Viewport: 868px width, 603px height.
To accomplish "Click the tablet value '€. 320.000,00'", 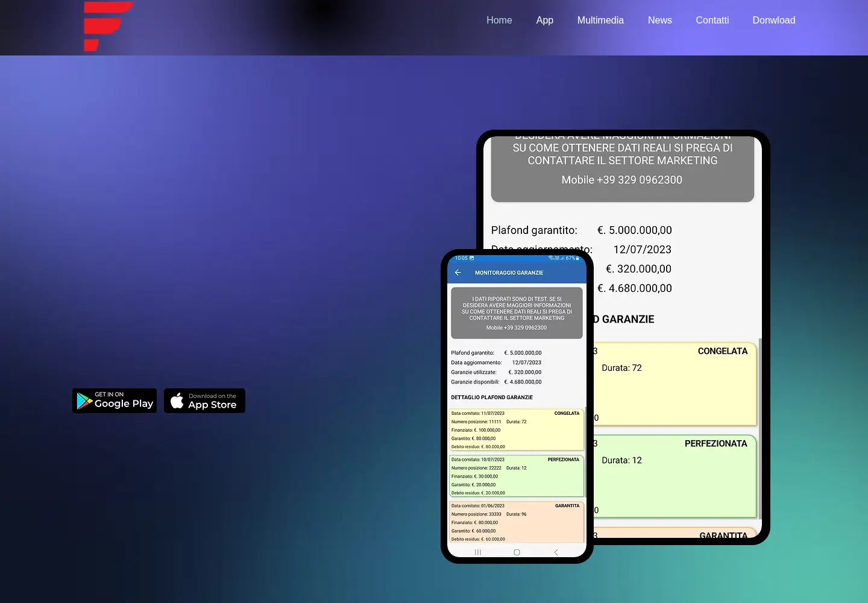I will (638, 269).
